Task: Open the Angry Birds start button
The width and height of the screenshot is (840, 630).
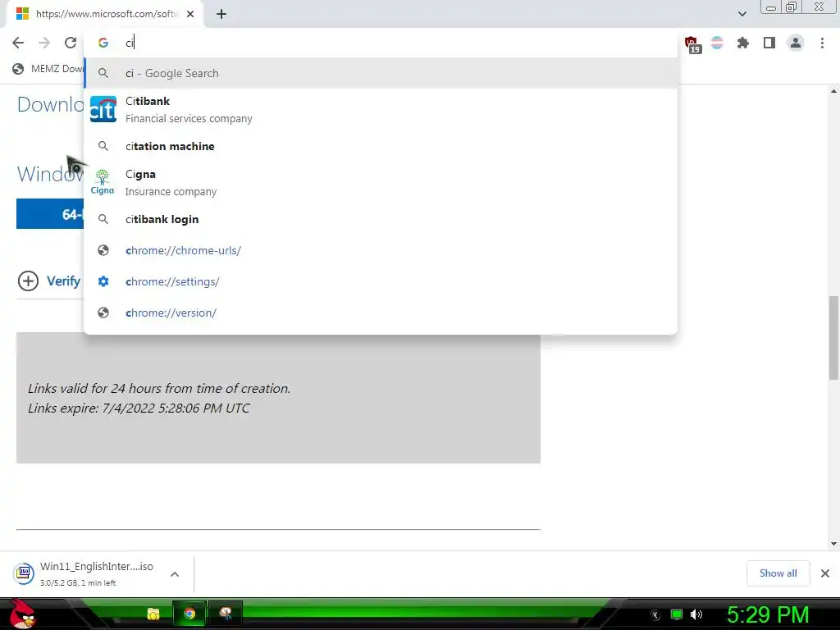Action: [22, 614]
